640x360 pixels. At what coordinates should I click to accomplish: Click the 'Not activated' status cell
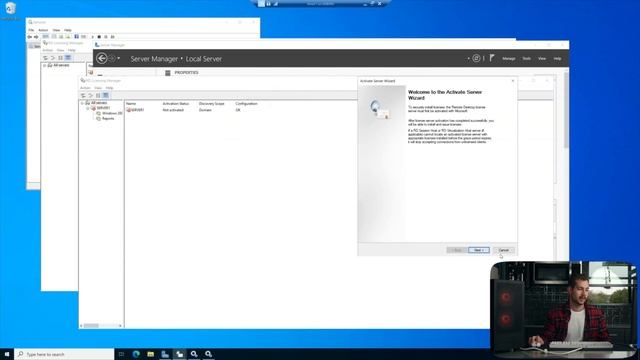(173, 110)
